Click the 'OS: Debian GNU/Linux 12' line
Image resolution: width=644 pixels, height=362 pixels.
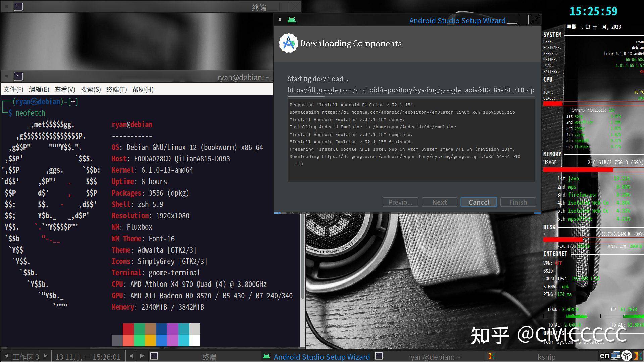pos(187,147)
